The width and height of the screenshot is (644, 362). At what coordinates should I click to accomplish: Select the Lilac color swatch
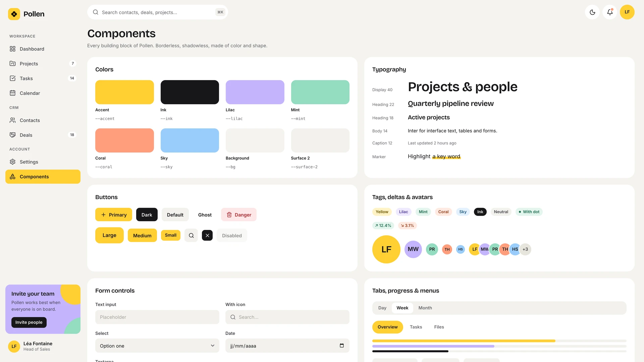coord(255,92)
